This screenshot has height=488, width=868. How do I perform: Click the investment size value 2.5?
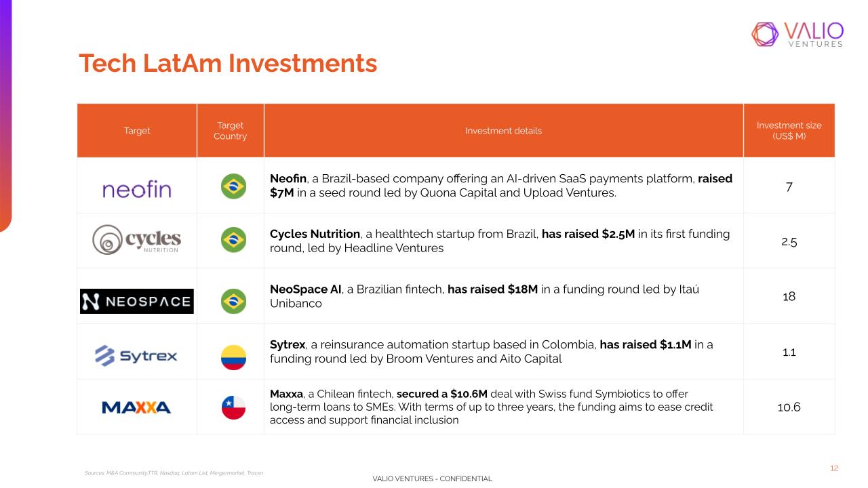point(789,241)
